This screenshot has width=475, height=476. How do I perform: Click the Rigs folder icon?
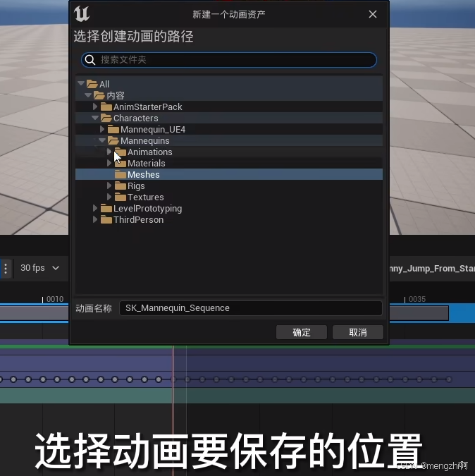coord(121,185)
